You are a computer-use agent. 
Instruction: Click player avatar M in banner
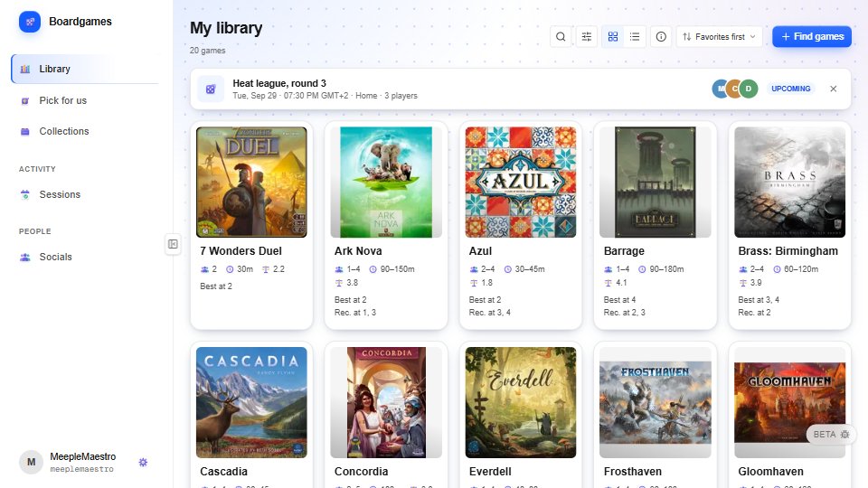pyautogui.click(x=720, y=89)
